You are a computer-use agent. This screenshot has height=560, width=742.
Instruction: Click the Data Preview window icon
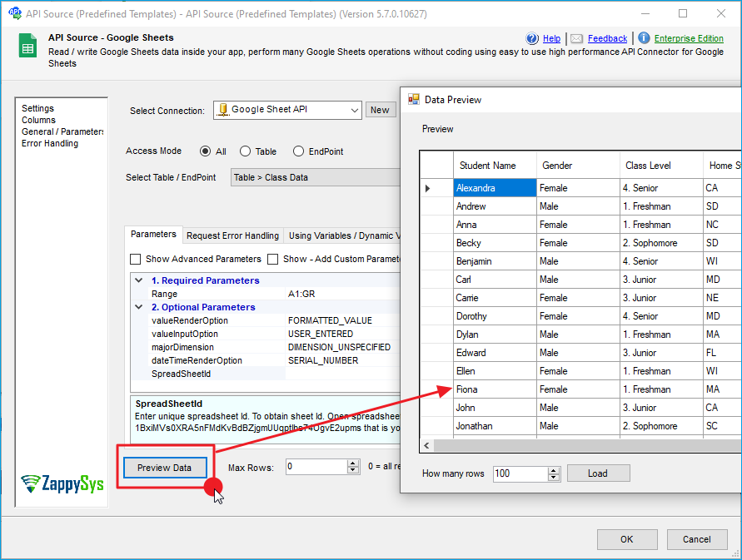(x=414, y=99)
